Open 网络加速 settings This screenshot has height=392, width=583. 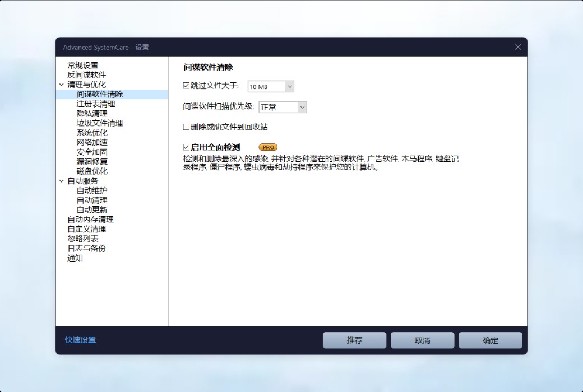[92, 142]
